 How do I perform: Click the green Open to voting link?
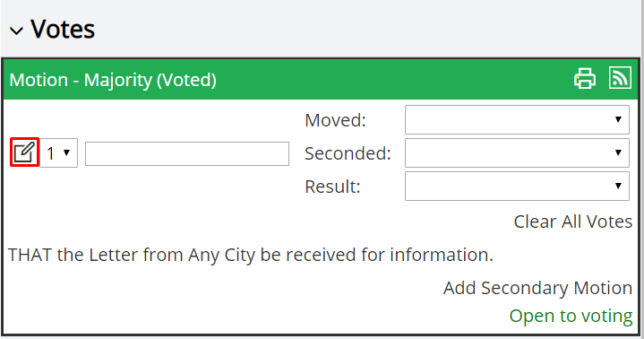571,316
